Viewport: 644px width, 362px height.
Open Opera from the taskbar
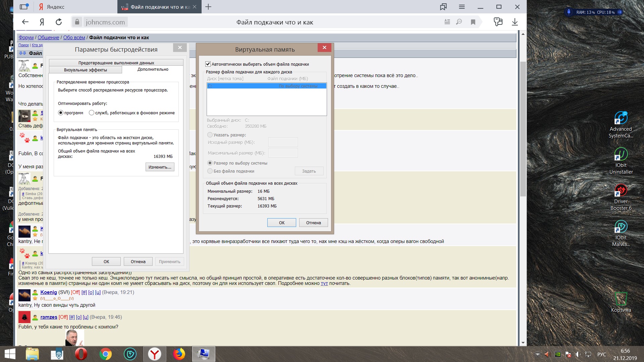81,354
